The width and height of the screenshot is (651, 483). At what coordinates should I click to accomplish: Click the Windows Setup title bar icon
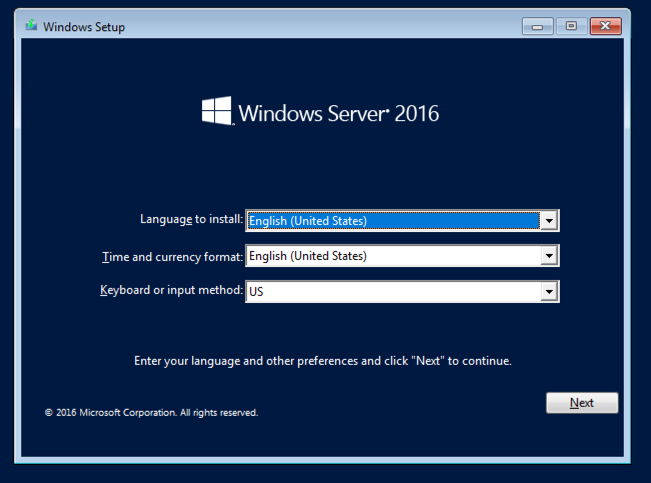(31, 26)
